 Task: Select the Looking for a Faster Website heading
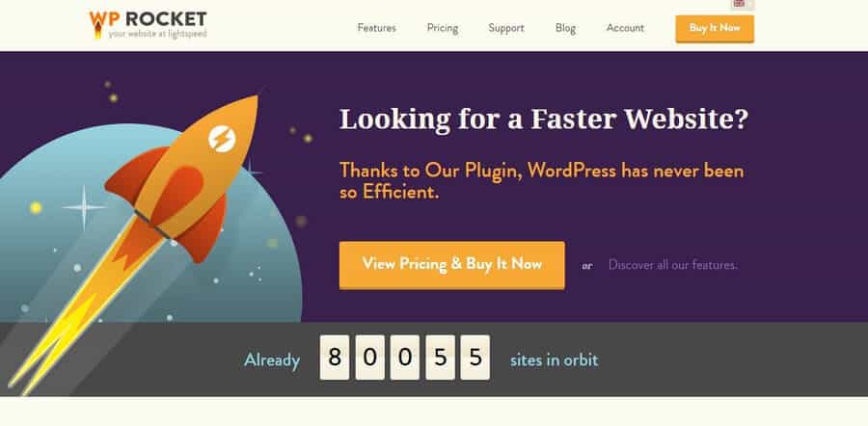[x=544, y=120]
